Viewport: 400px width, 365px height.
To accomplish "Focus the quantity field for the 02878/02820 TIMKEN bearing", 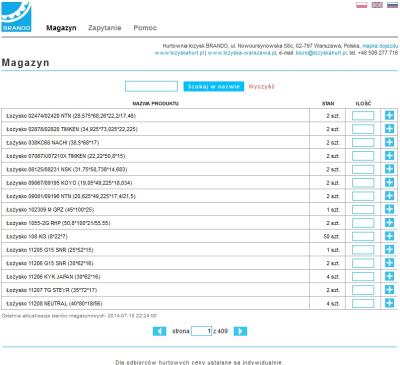I will [363, 129].
